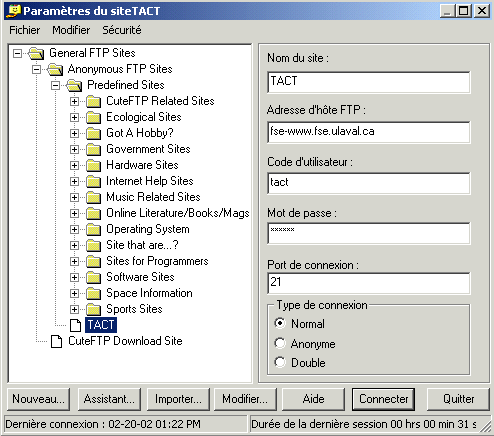This screenshot has width=494, height=436.
Task: Click the CuteFTP Download Site document icon
Action: (56, 341)
